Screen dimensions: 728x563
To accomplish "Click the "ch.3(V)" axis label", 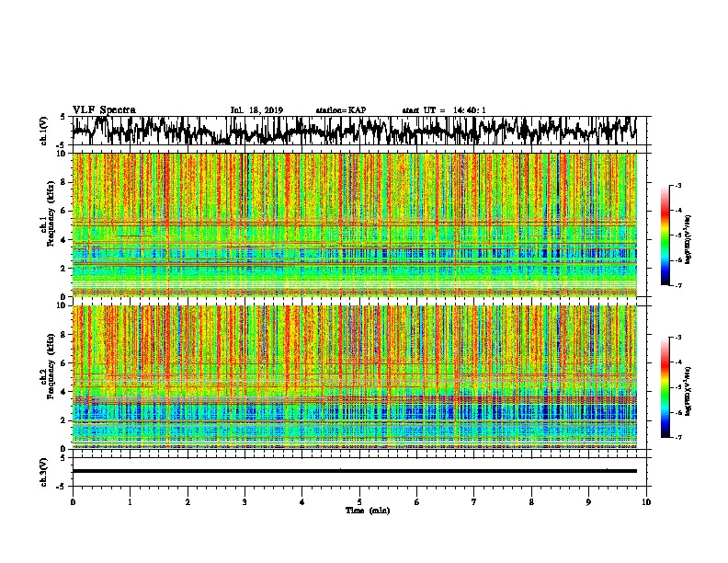I will [x=43, y=473].
